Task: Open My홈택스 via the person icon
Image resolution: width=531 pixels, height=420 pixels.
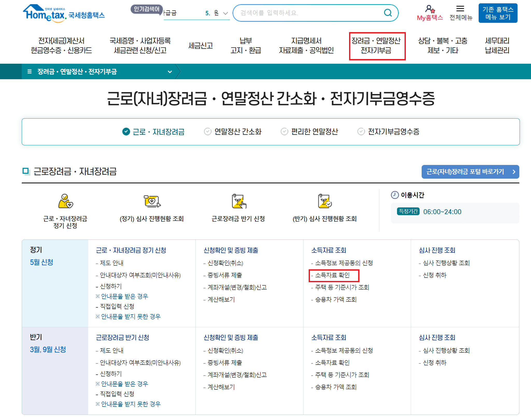Action: click(430, 9)
